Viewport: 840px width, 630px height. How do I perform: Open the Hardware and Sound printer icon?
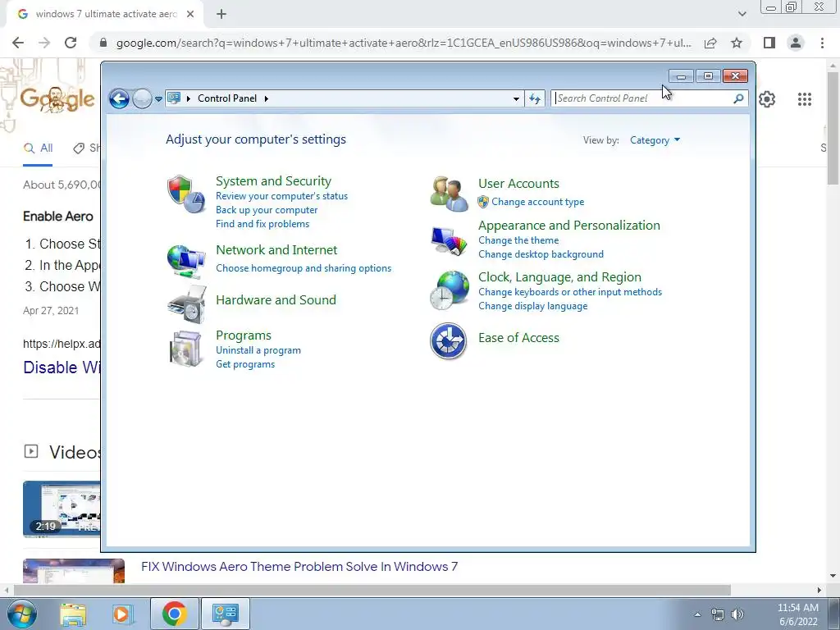pos(187,304)
